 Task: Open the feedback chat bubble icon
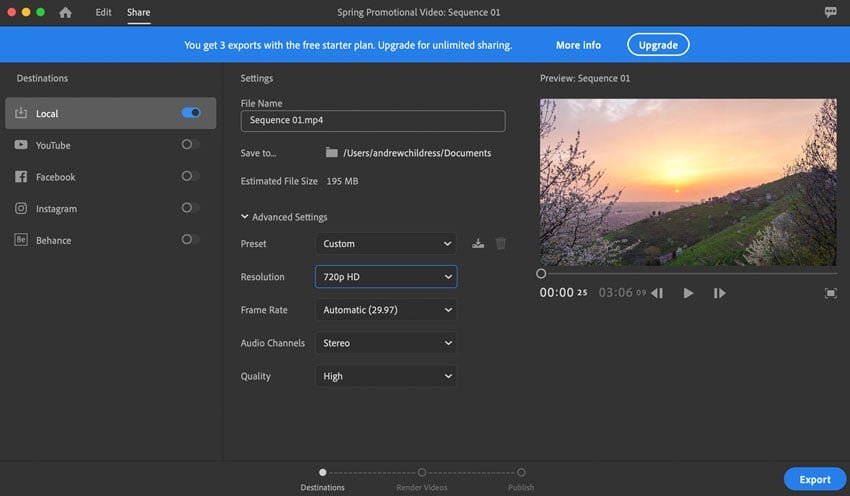tap(830, 12)
